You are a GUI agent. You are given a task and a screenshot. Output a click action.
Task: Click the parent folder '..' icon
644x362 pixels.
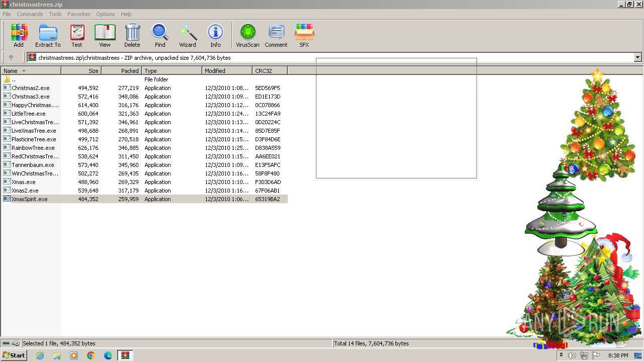click(7, 79)
